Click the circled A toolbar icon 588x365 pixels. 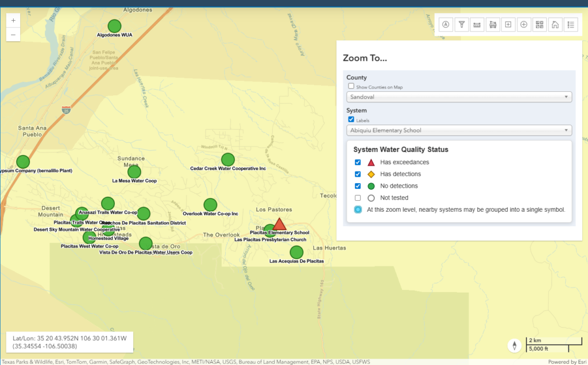[446, 24]
